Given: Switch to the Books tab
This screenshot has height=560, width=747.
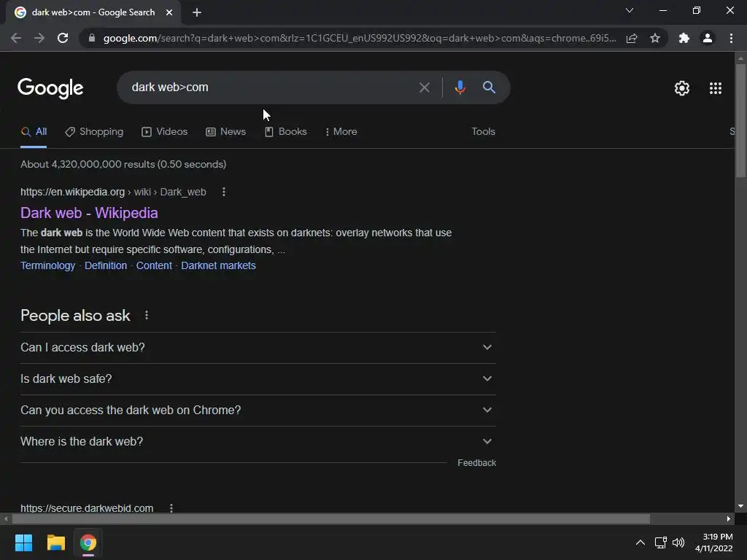Looking at the screenshot, I should (x=286, y=132).
